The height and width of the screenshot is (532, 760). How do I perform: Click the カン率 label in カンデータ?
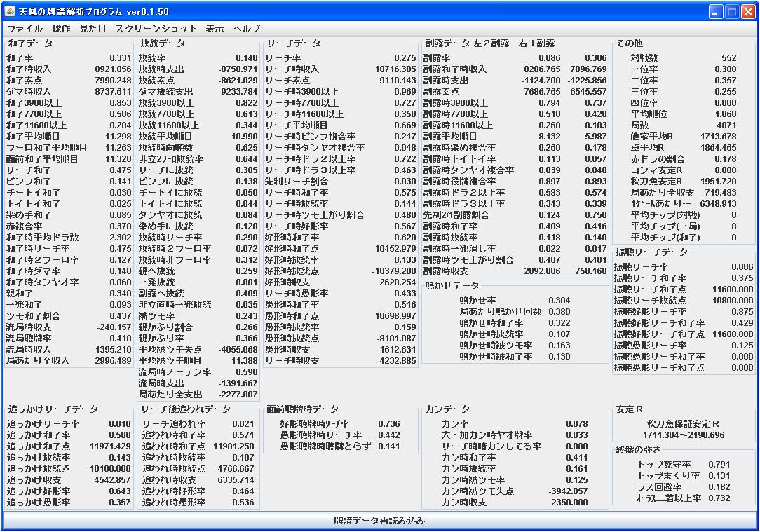coord(454,424)
